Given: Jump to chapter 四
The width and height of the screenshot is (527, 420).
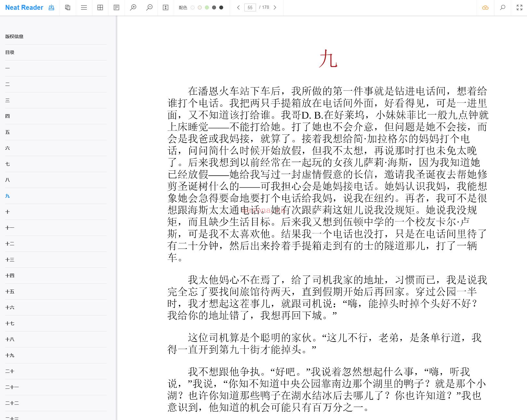Looking at the screenshot, I should [56, 116].
